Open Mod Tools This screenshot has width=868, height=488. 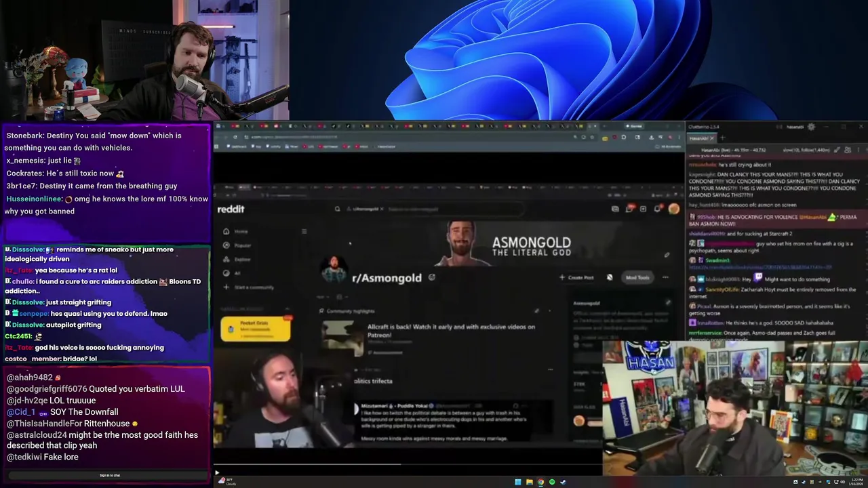click(637, 277)
